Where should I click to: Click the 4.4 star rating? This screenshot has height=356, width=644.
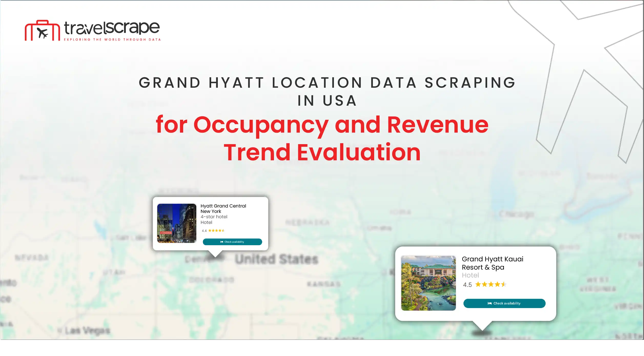coord(213,231)
